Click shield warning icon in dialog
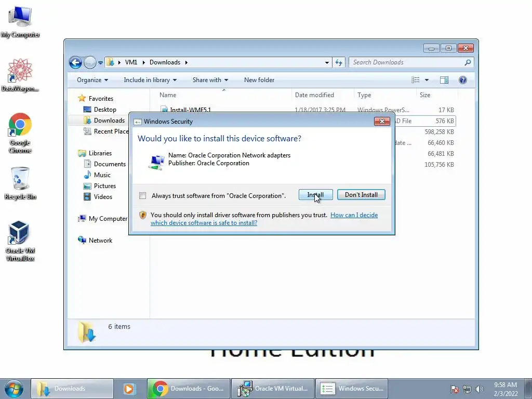Image resolution: width=532 pixels, height=399 pixels. coord(143,215)
